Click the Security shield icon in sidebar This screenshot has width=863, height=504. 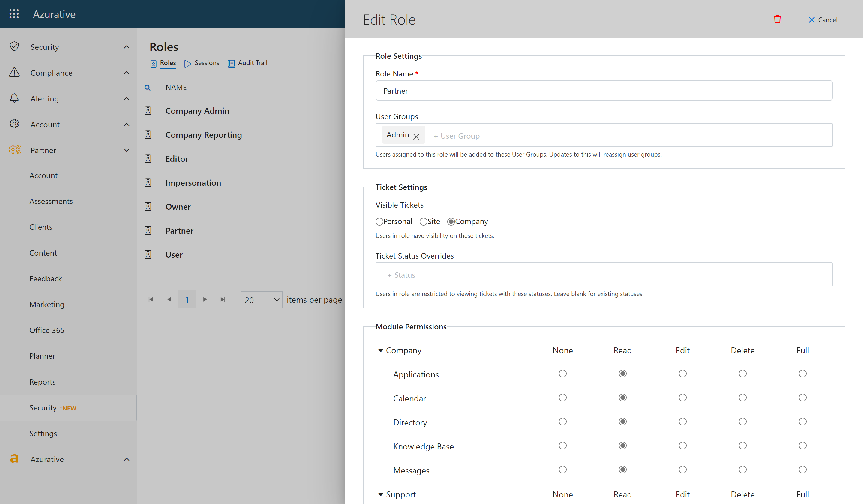14,46
